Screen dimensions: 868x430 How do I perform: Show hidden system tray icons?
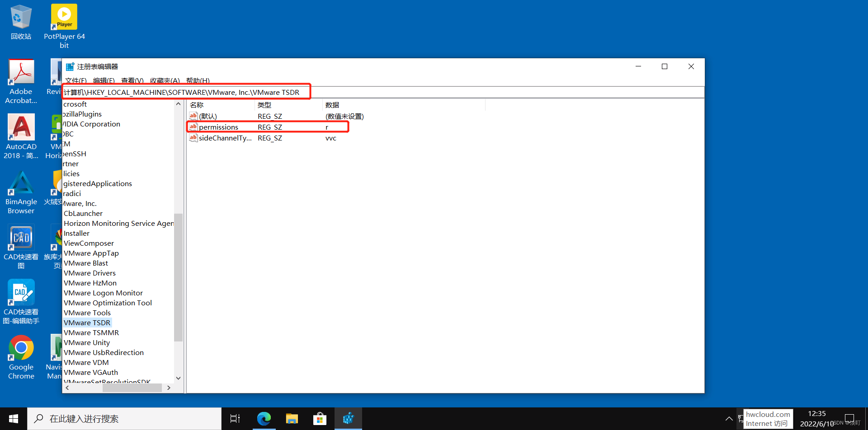pos(729,419)
